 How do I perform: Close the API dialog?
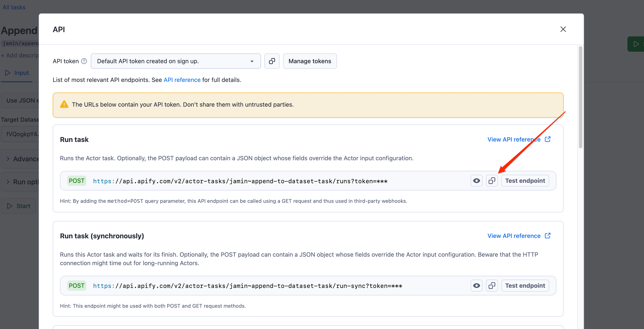(563, 29)
